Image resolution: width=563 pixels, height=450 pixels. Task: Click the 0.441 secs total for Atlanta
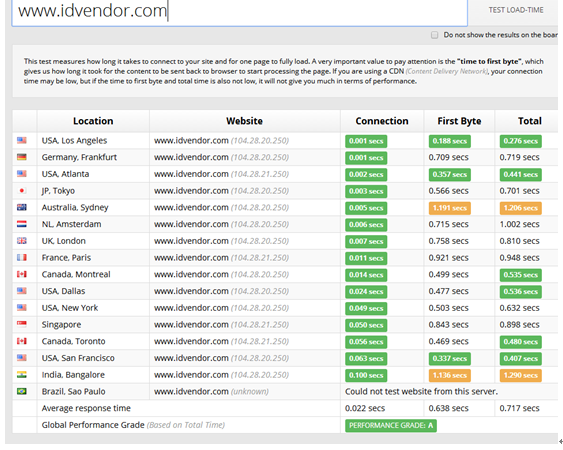coord(520,175)
